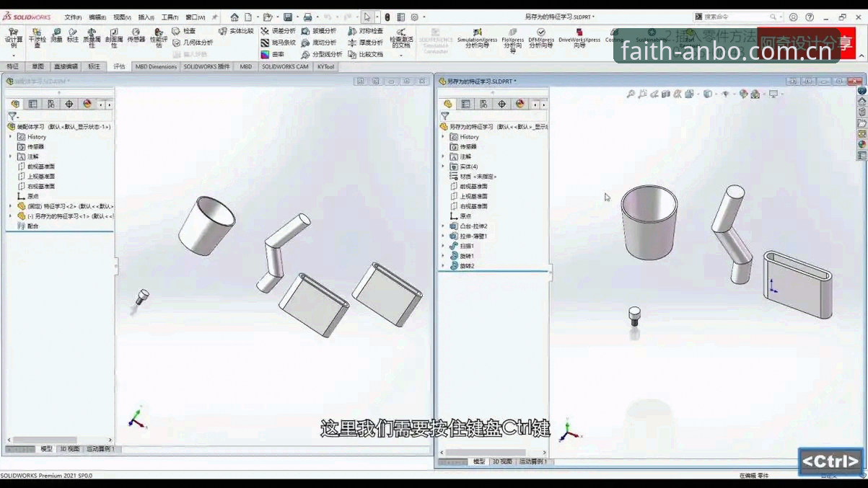Click Zoom to fit in part view toolbar
Image resolution: width=868 pixels, height=488 pixels.
(631, 94)
